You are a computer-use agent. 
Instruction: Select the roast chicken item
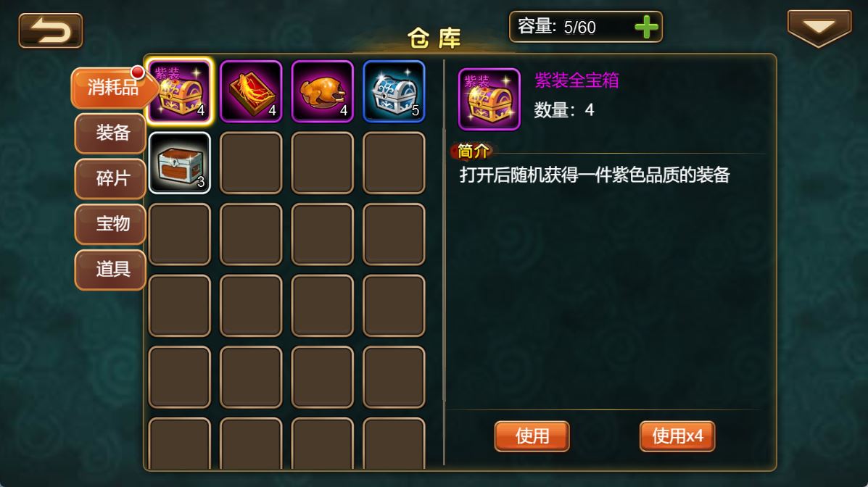323,91
